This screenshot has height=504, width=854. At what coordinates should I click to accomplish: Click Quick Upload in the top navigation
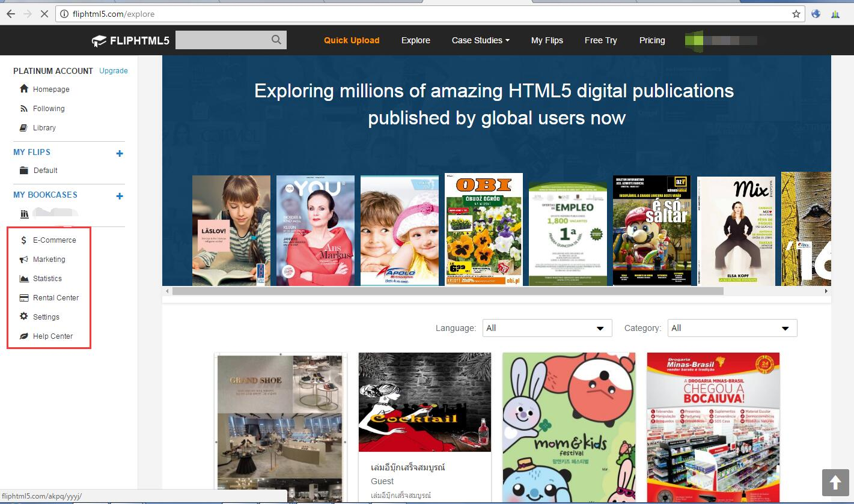pos(352,40)
